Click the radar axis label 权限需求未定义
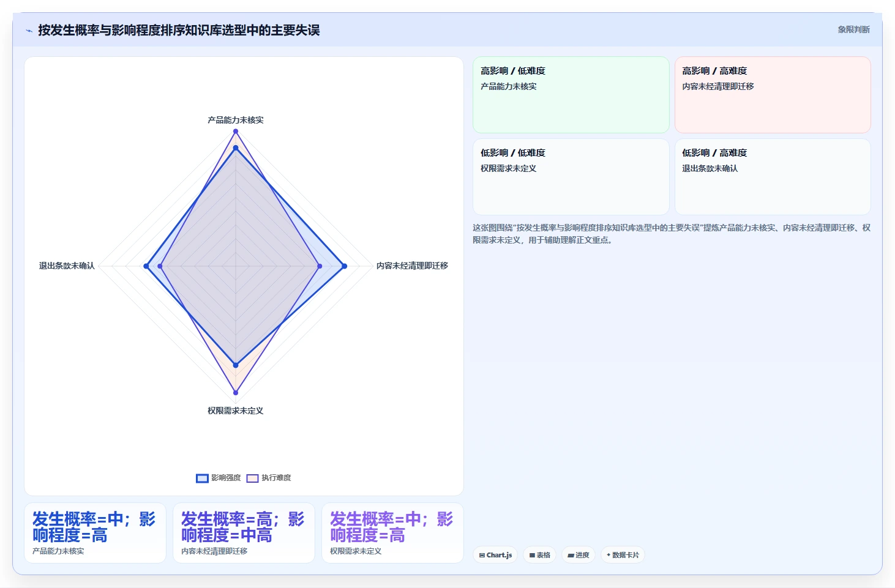The height and width of the screenshot is (588, 895). point(236,411)
